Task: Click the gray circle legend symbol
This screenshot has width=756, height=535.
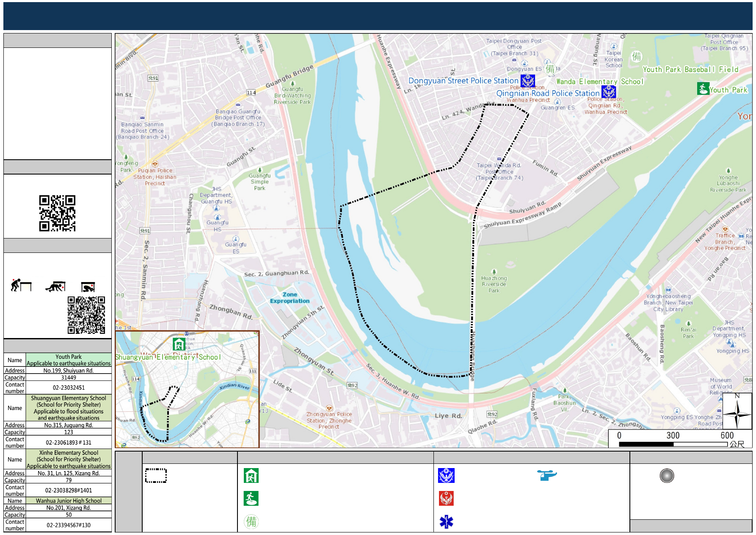Action: tap(667, 476)
